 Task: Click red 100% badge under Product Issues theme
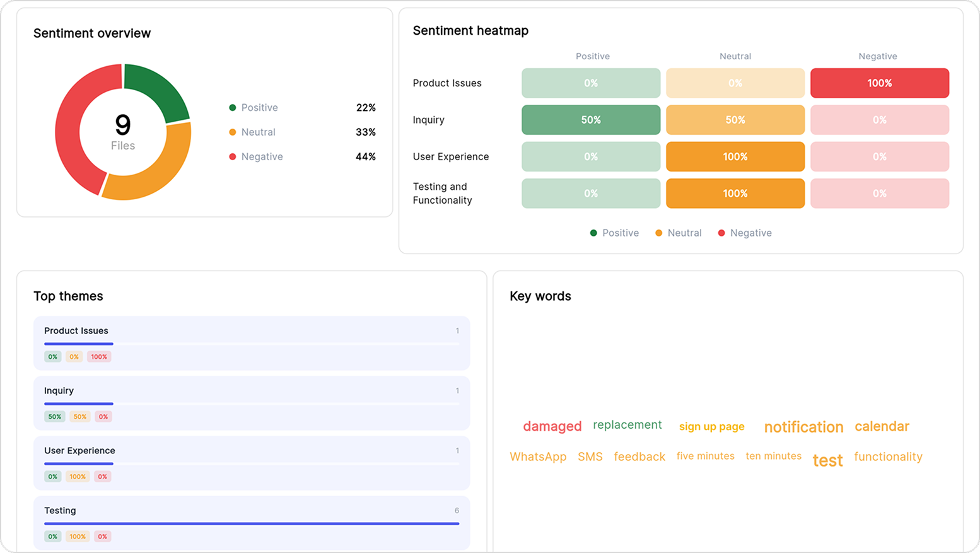pyautogui.click(x=99, y=357)
